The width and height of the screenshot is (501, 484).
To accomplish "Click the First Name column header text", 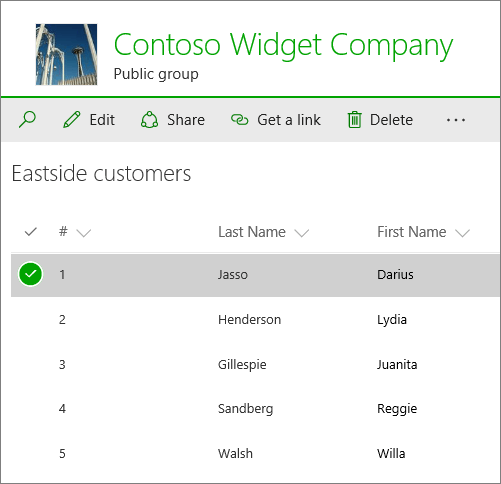I will tap(412, 232).
